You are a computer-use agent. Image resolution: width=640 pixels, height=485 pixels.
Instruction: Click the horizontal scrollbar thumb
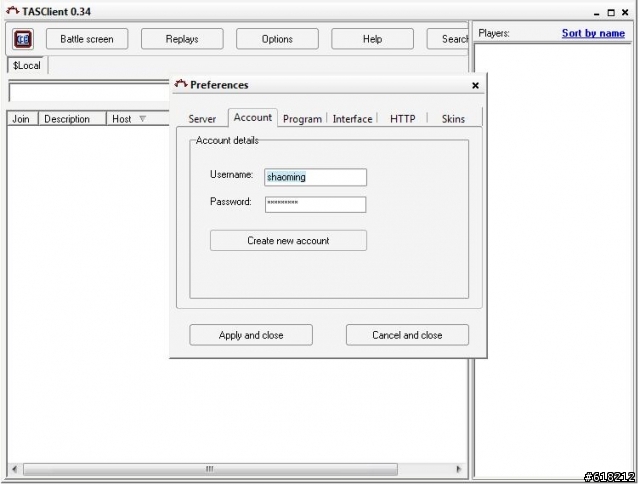click(210, 469)
